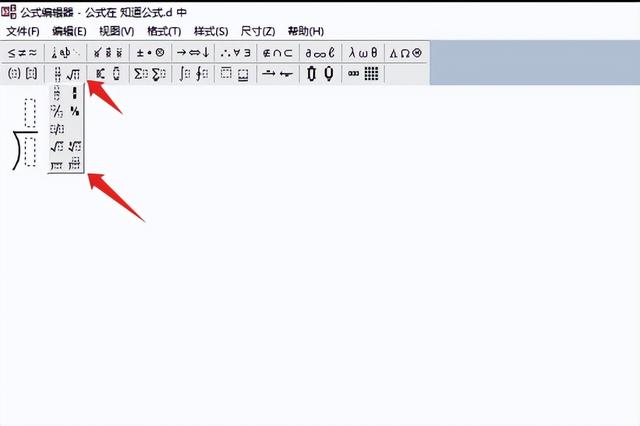This screenshot has height=426, width=640.
Task: Click the dividend slot inside the long division
Action: pyautogui.click(x=30, y=151)
